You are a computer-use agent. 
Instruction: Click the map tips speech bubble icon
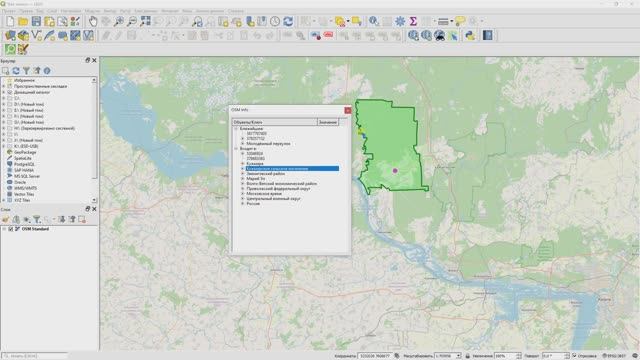pos(460,21)
